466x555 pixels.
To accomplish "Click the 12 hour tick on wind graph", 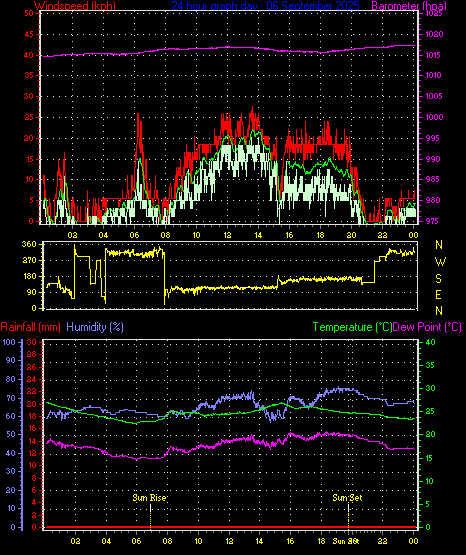I will click(x=227, y=235).
